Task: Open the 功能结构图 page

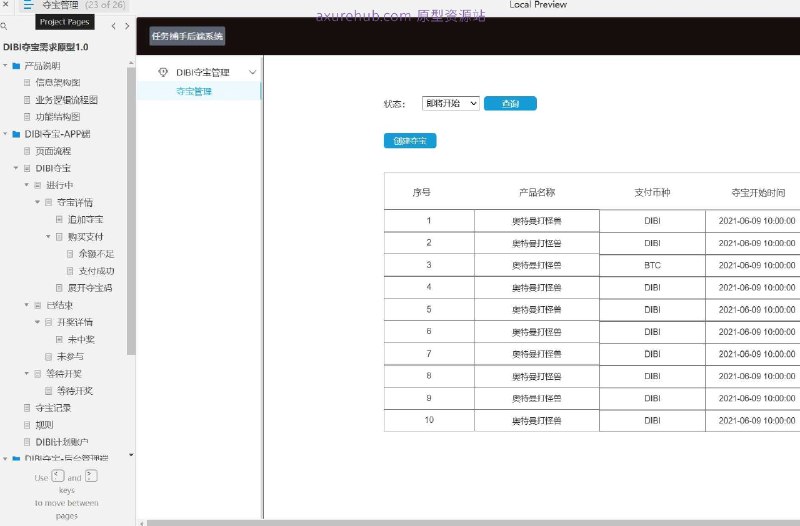Action: pyautogui.click(x=58, y=117)
